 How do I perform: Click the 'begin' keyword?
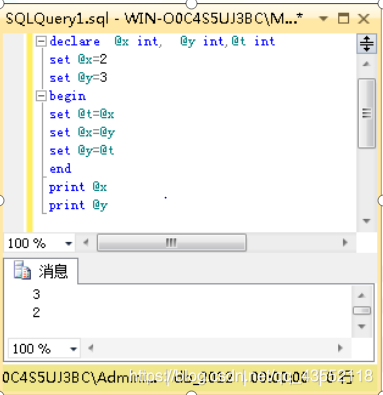click(x=67, y=96)
